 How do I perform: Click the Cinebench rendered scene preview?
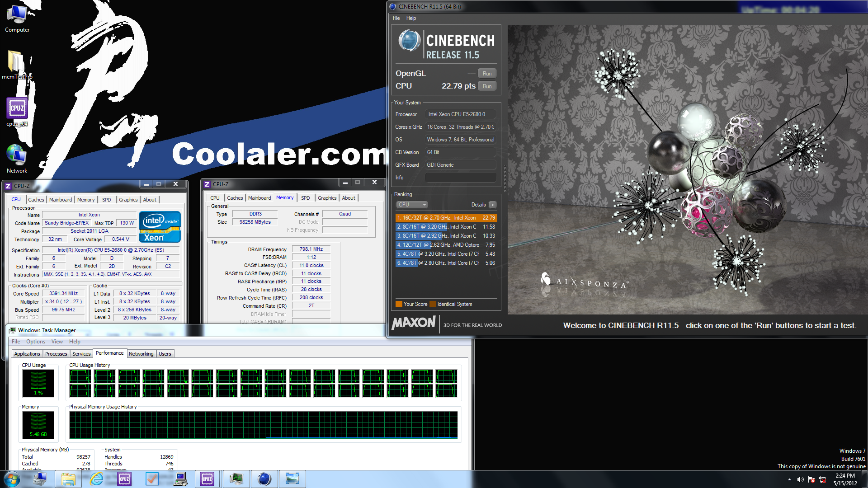click(688, 169)
